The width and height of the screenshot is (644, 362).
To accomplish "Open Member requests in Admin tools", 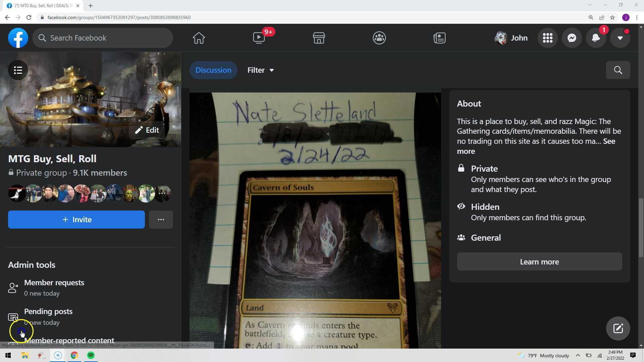I will pyautogui.click(x=54, y=283).
